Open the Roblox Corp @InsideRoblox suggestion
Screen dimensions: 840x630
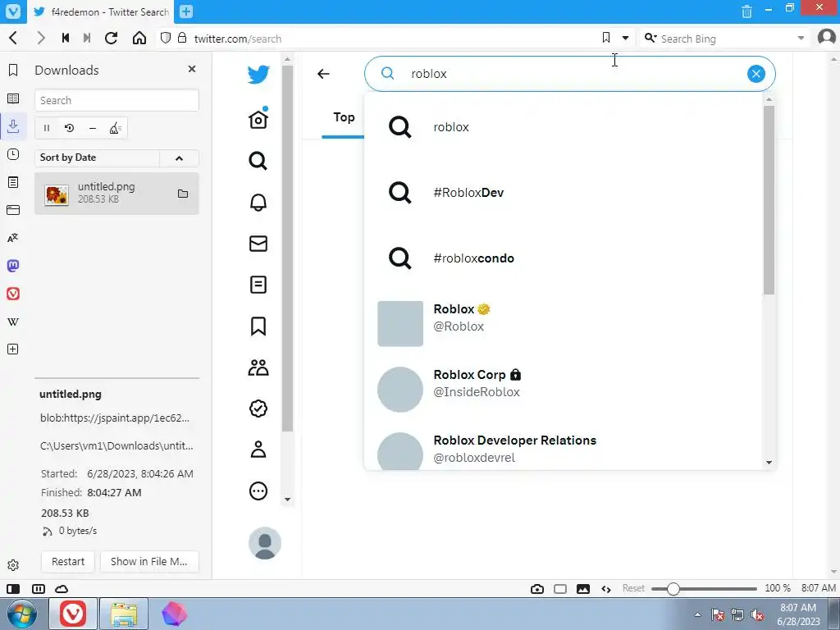pos(564,390)
